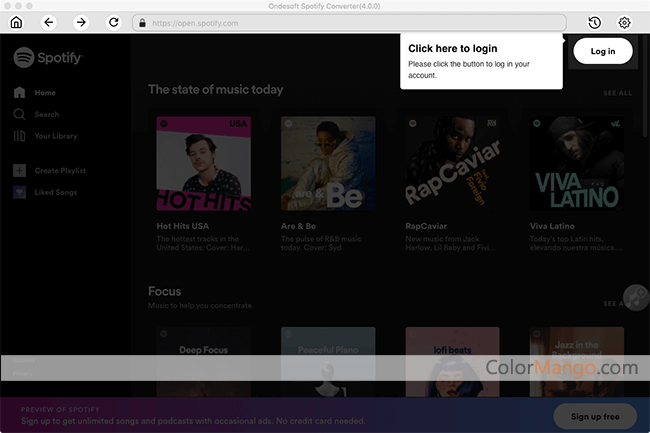Screen dimensions: 650x433
Task: Open conversion history clock icon
Action: tap(594, 22)
